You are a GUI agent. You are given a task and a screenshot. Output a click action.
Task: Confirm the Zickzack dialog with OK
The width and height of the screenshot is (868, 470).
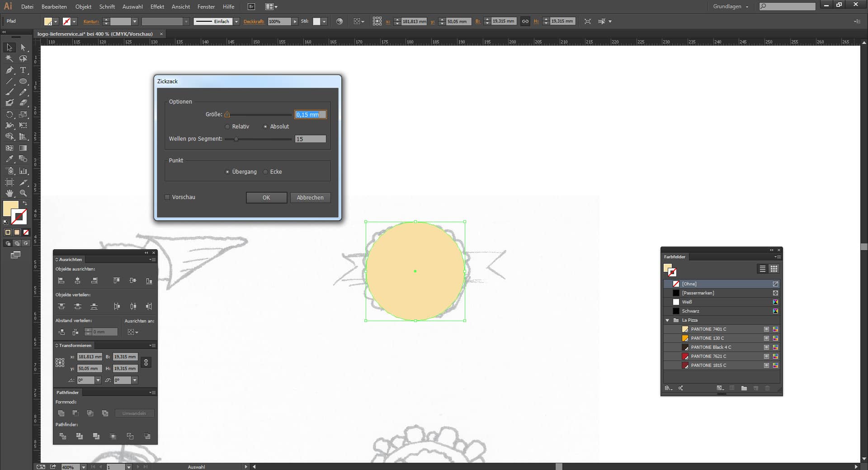tap(266, 198)
